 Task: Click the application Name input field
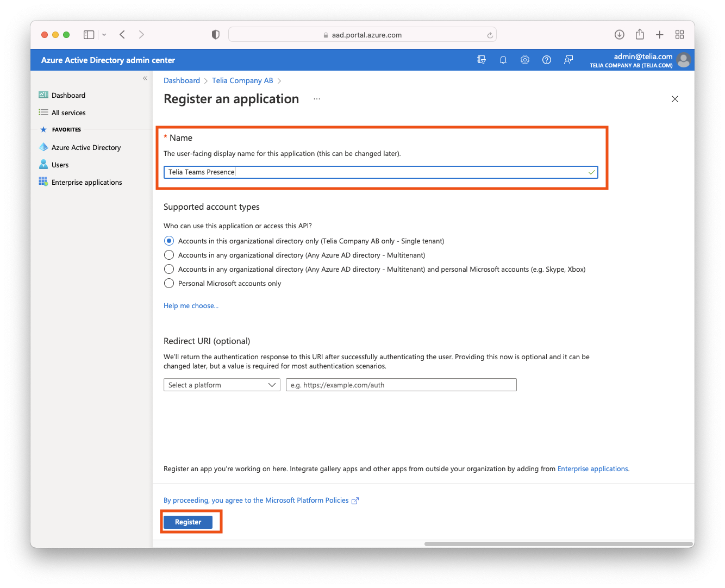pyautogui.click(x=380, y=172)
